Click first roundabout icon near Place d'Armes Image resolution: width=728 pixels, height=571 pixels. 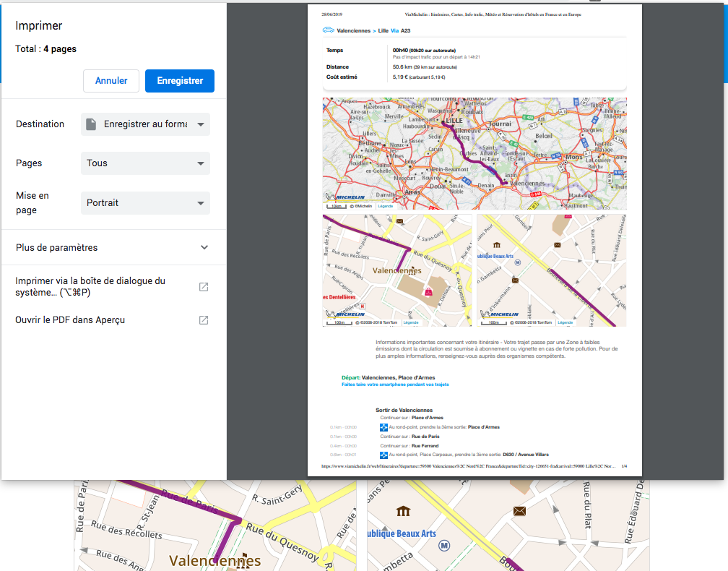[383, 427]
